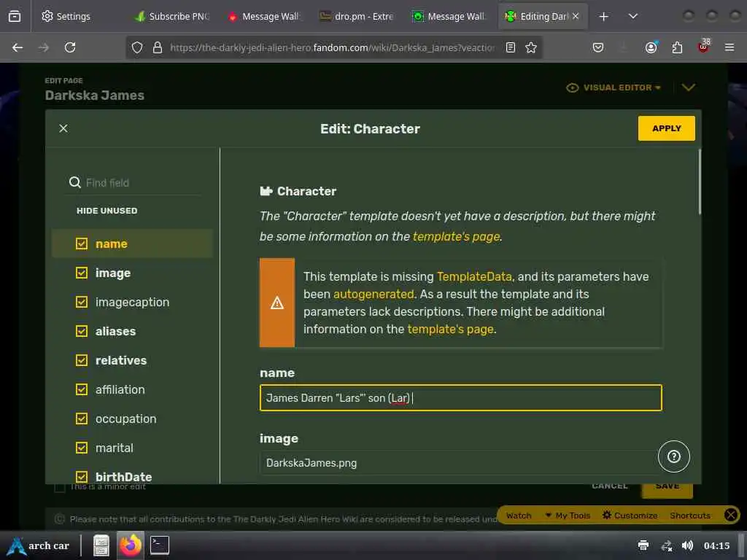The width and height of the screenshot is (747, 560).
Task: Open the autogenerated link
Action: 373,295
